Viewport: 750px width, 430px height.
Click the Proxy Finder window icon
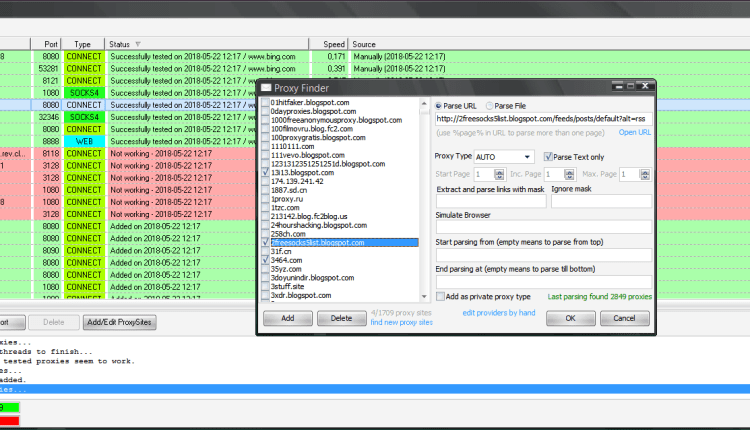266,88
